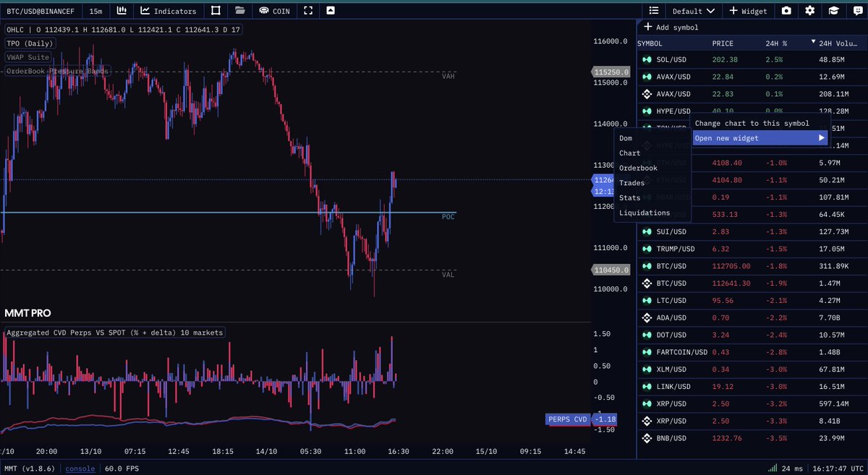Image resolution: width=868 pixels, height=475 pixels.
Task: Open settings gear icon
Action: pos(810,11)
